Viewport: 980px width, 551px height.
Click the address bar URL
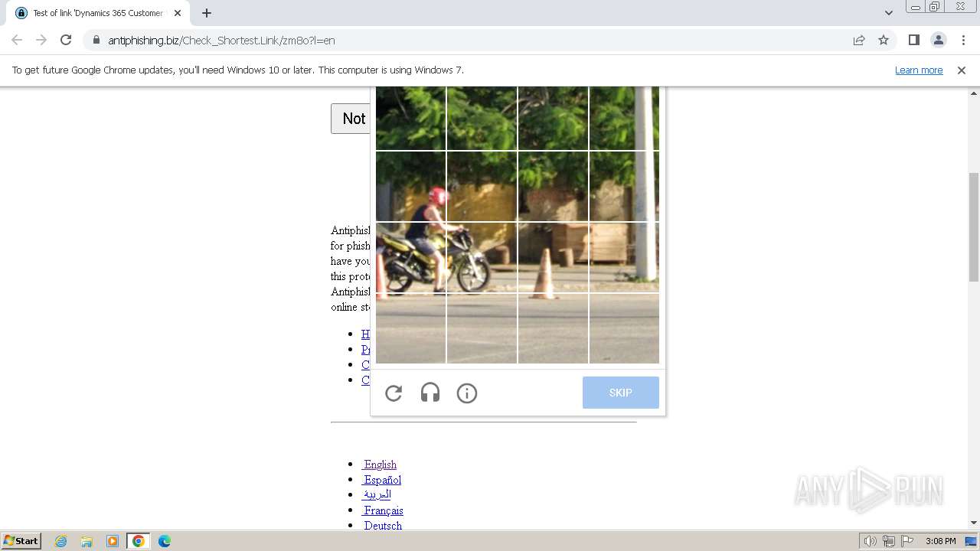221,41
